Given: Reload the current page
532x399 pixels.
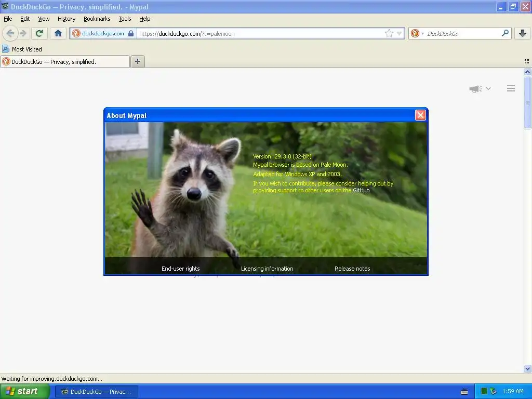Looking at the screenshot, I should pos(39,33).
